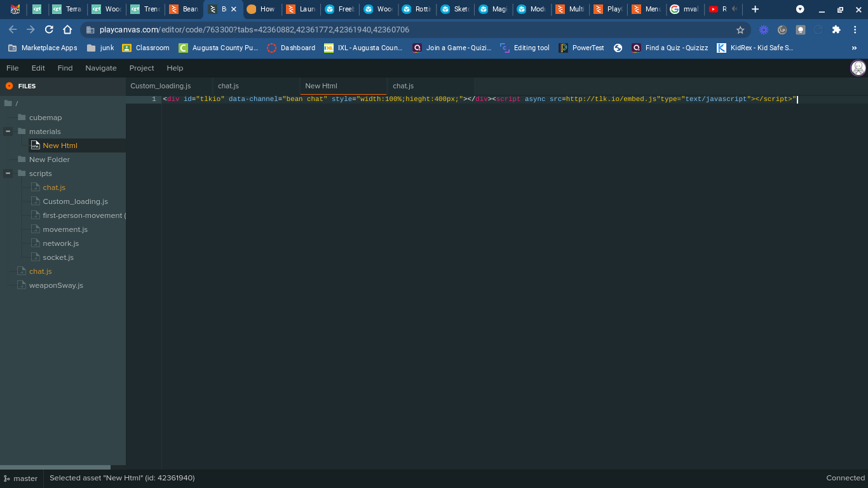The height and width of the screenshot is (488, 868).
Task: Open the Navigate menu
Action: coord(101,68)
